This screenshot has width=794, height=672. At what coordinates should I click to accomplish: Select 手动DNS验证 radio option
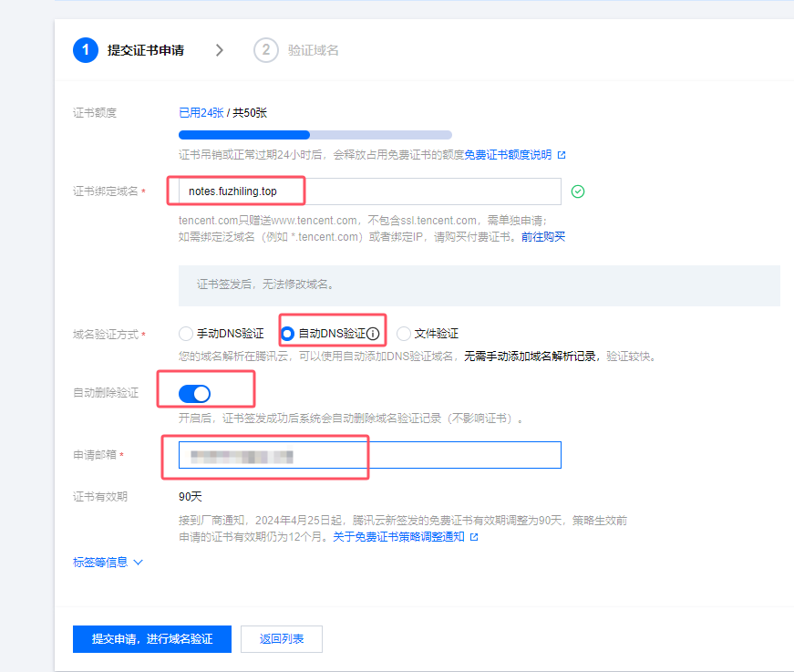[186, 334]
